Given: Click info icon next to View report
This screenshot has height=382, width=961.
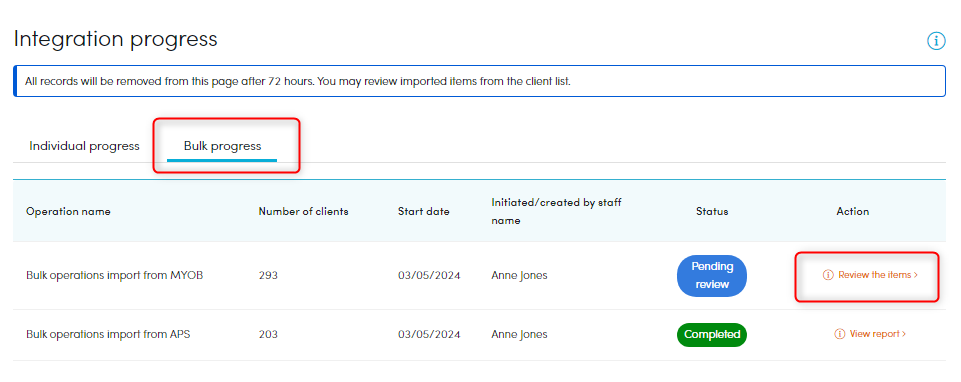Looking at the screenshot, I should point(840,334).
